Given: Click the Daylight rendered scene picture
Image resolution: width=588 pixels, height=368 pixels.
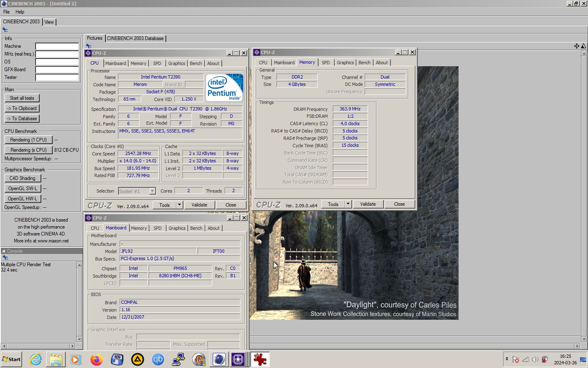Looking at the screenshot, I should pyautogui.click(x=354, y=265).
